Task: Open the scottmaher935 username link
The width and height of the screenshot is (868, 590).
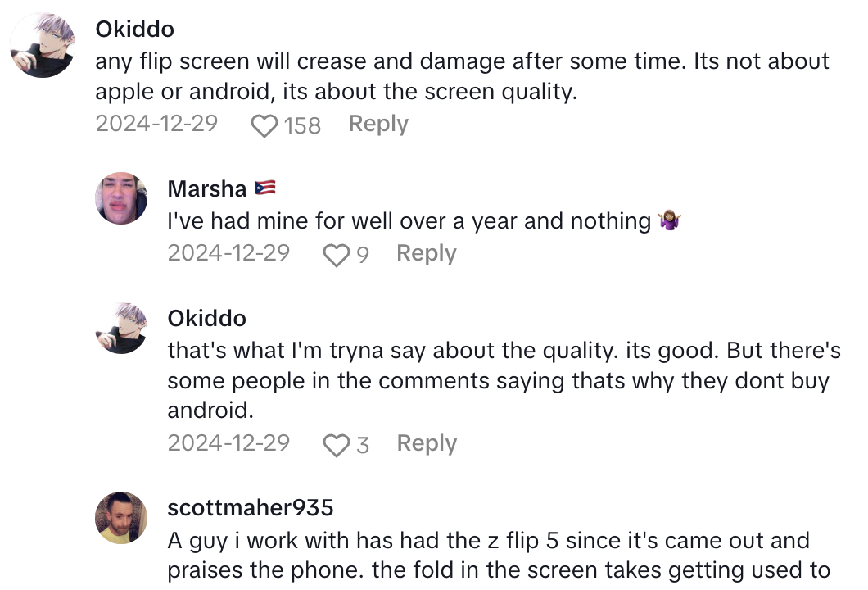Action: click(250, 508)
